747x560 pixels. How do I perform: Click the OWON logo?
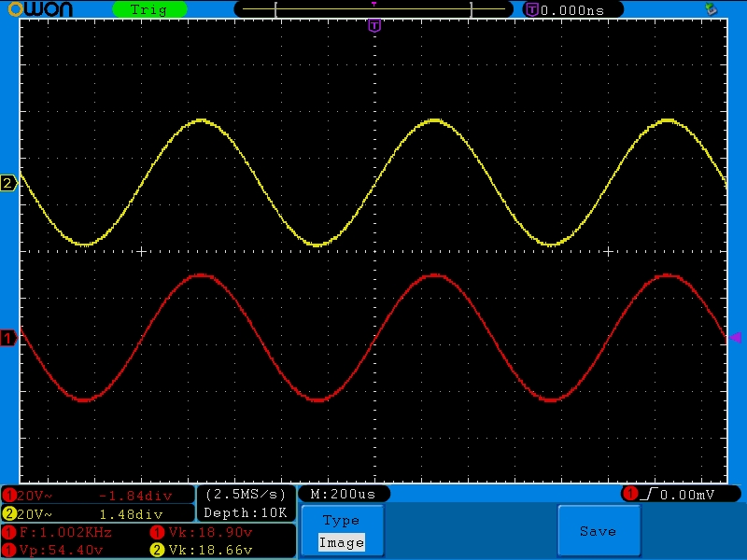(40, 9)
